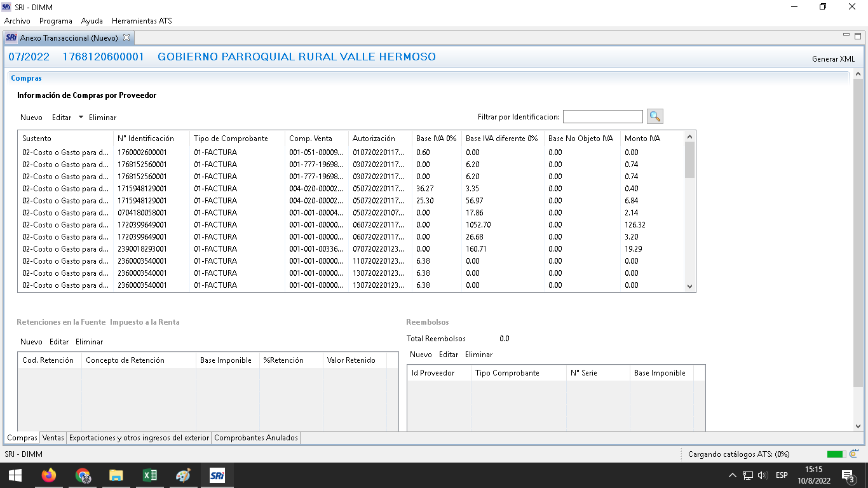Open Excel from the taskbar
Image resolution: width=868 pixels, height=488 pixels.
(150, 475)
